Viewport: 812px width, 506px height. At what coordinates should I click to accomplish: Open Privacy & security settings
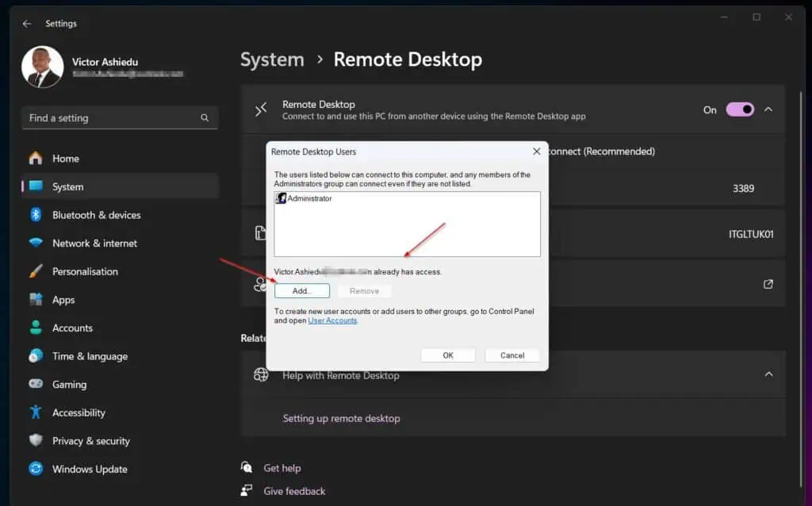pyautogui.click(x=120, y=441)
